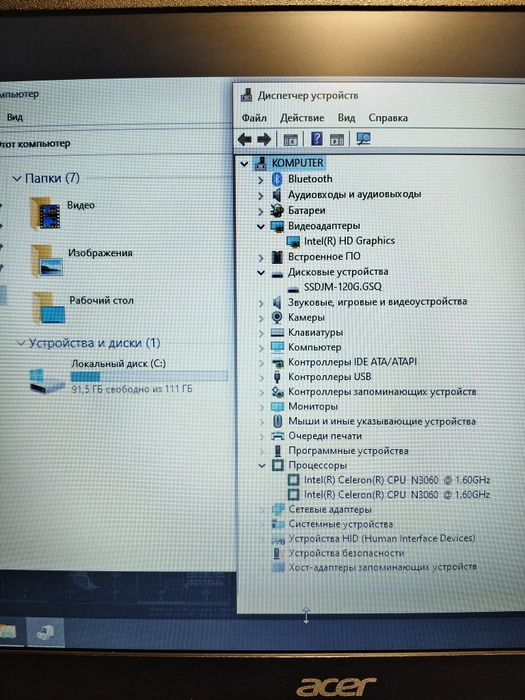Expand the Встроенное ПО category

(x=261, y=258)
